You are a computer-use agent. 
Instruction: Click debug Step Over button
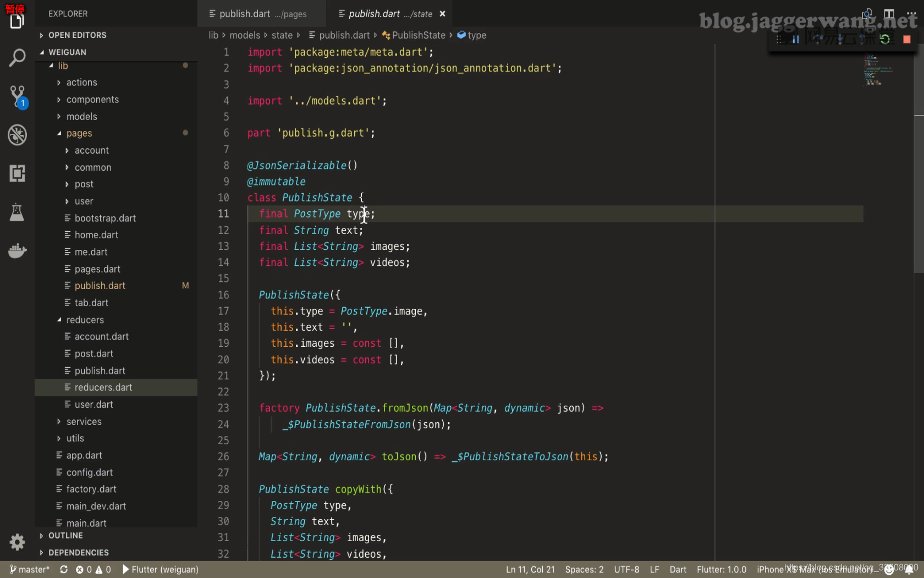point(818,39)
